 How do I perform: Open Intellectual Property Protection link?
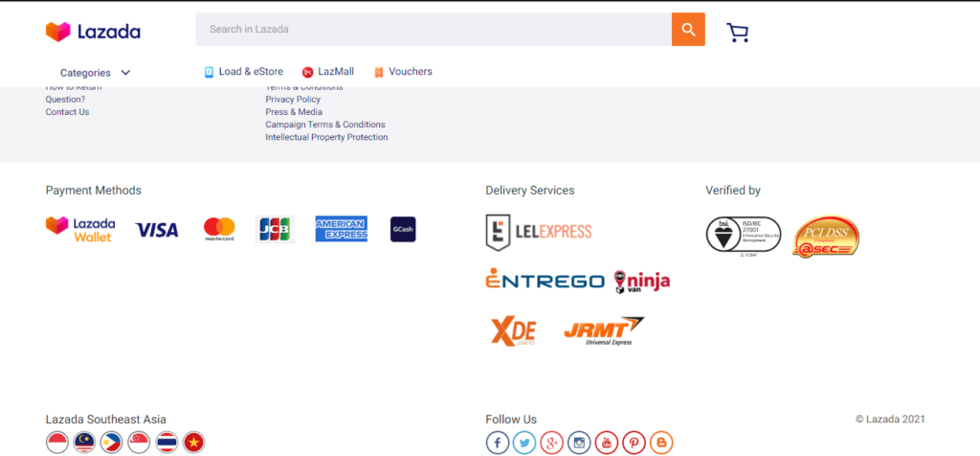(x=327, y=137)
